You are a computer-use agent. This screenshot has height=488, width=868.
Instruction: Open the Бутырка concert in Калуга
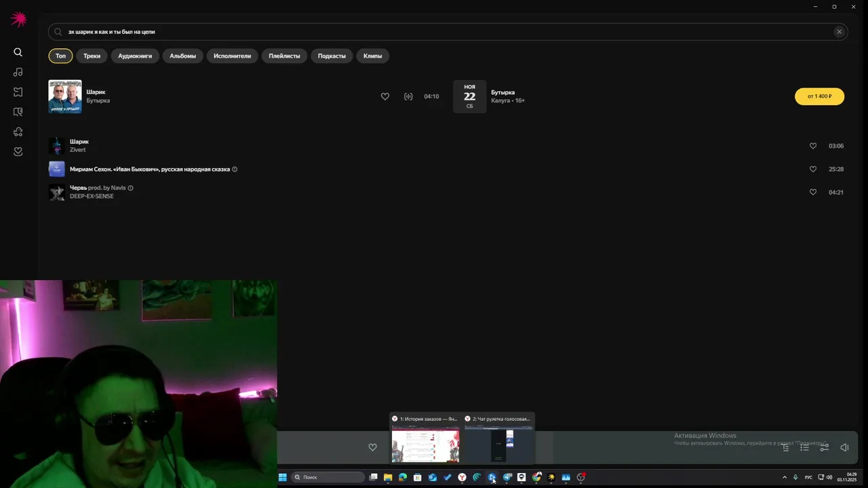502,92
